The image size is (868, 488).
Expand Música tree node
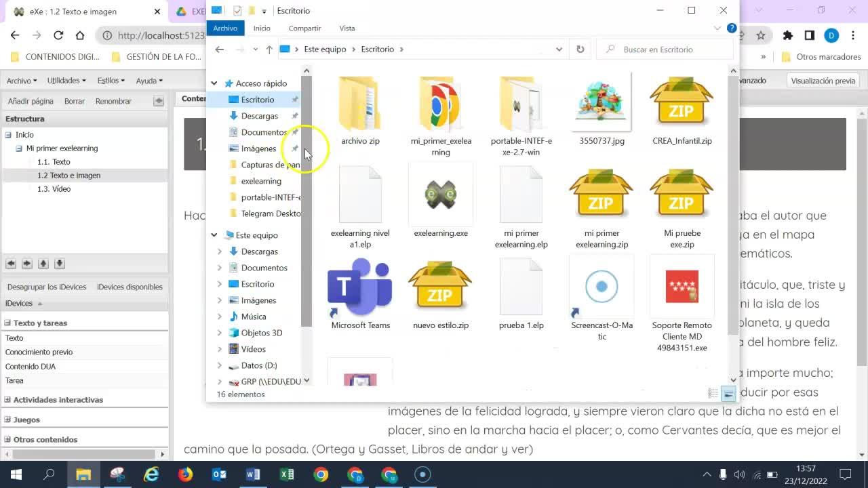click(220, 317)
